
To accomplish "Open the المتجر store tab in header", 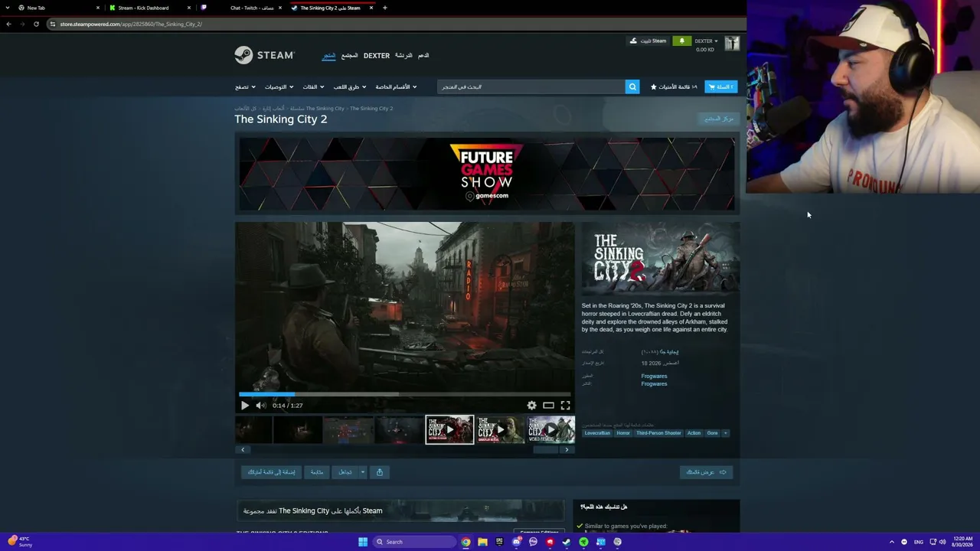I will point(328,55).
